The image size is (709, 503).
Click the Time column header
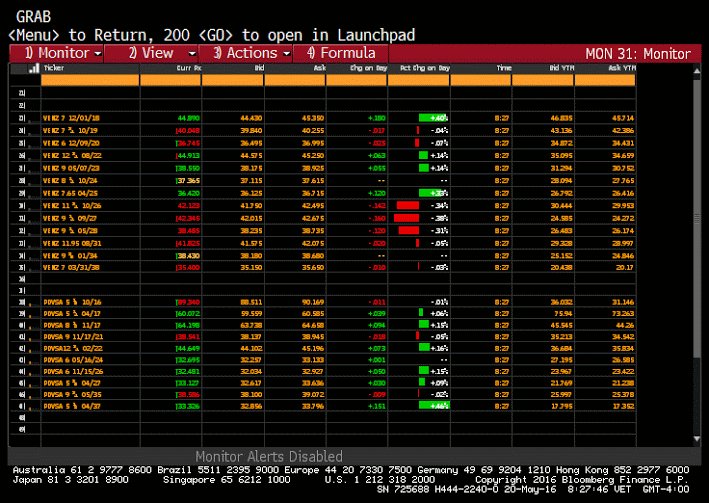[504, 68]
